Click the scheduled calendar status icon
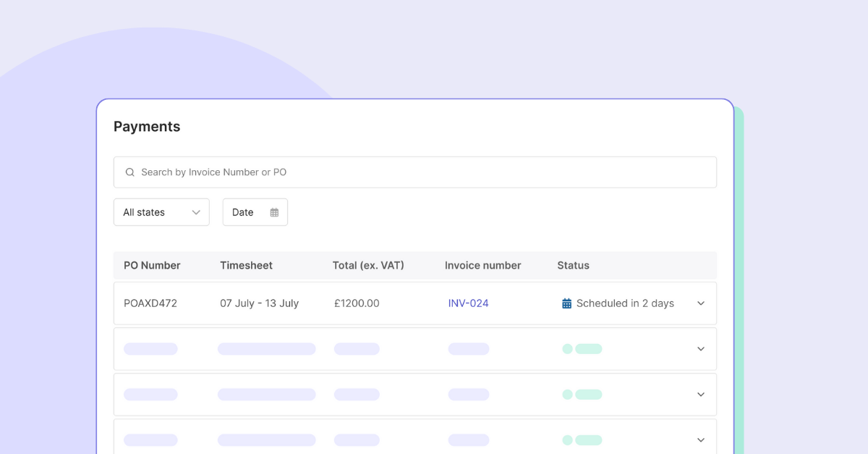The width and height of the screenshot is (868, 454). 567,303
